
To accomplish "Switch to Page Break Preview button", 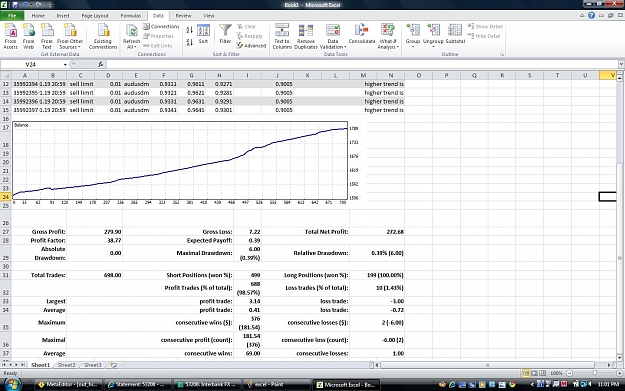I will point(542,373).
